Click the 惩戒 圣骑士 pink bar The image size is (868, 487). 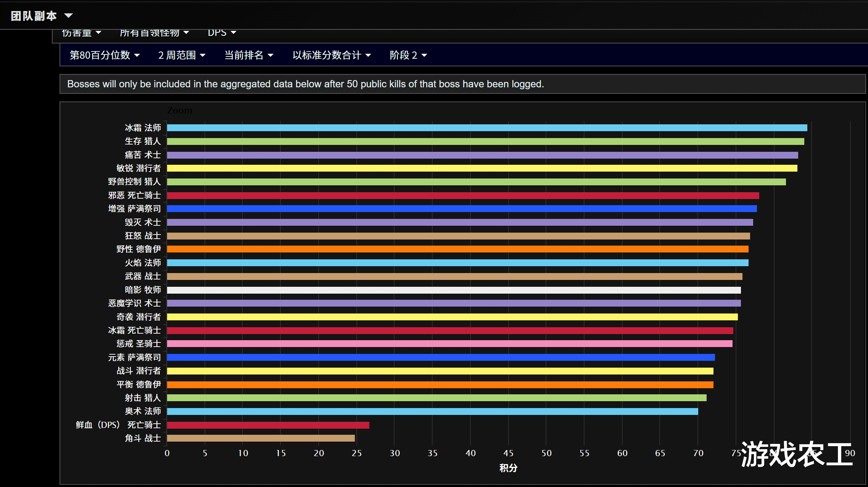point(449,344)
